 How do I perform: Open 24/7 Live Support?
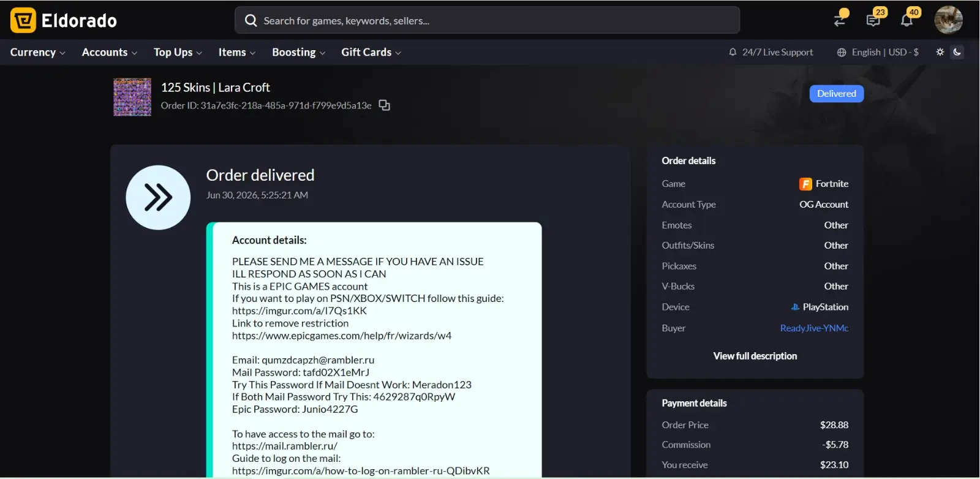click(771, 53)
